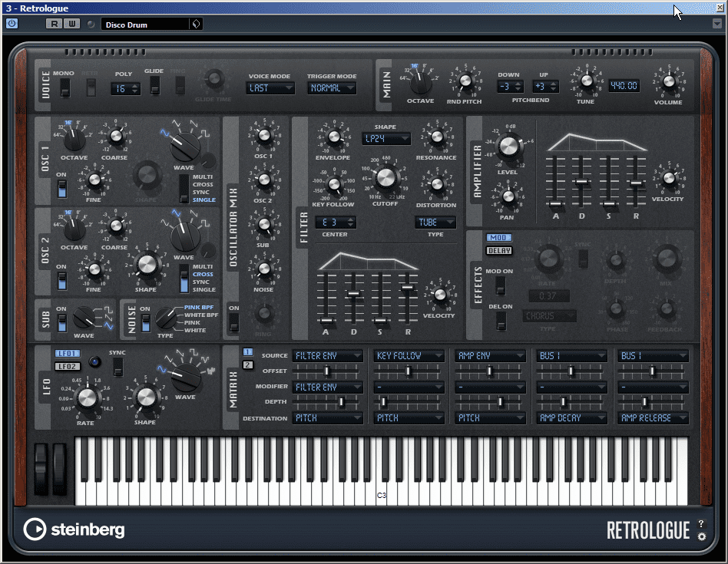Click the pitch bend wheel

41,469
